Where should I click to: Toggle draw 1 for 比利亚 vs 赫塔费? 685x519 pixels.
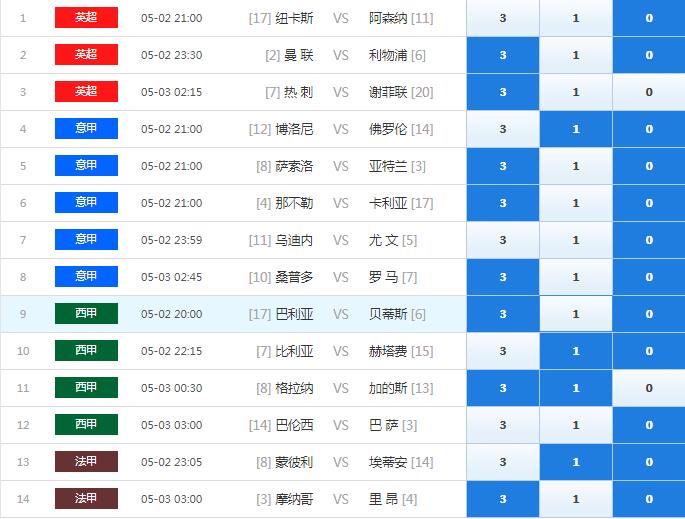click(576, 351)
